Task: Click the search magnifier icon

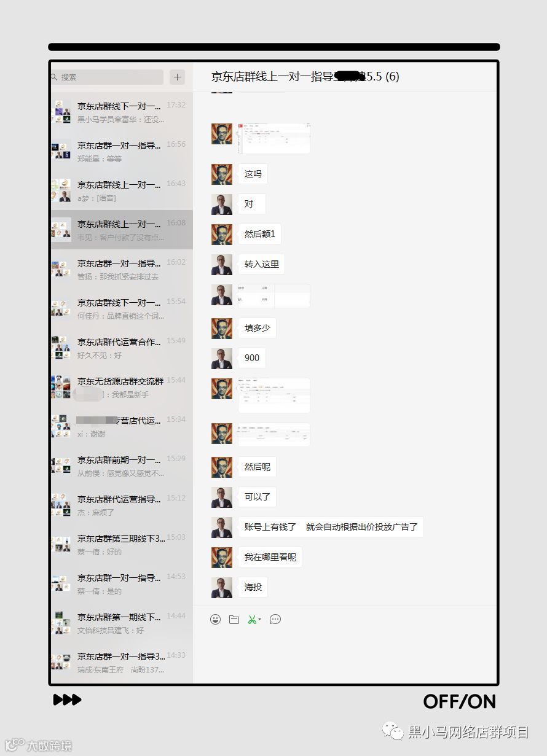Action: (x=54, y=77)
